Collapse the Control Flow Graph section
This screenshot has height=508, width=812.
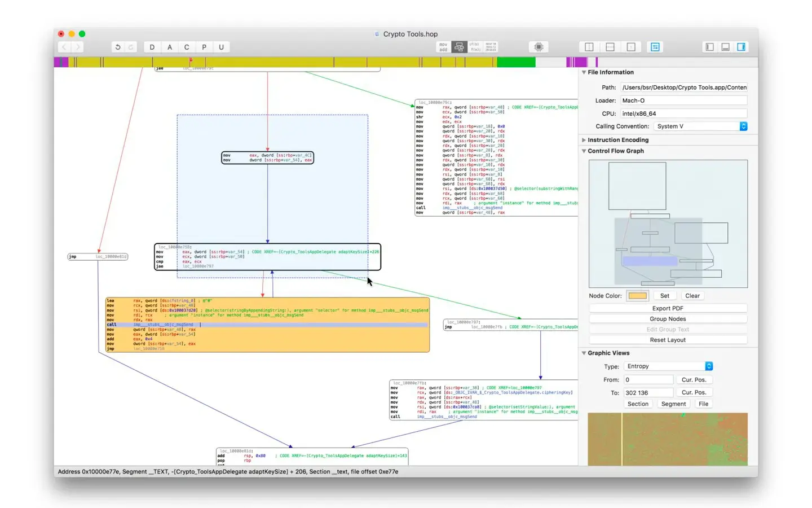pyautogui.click(x=584, y=151)
